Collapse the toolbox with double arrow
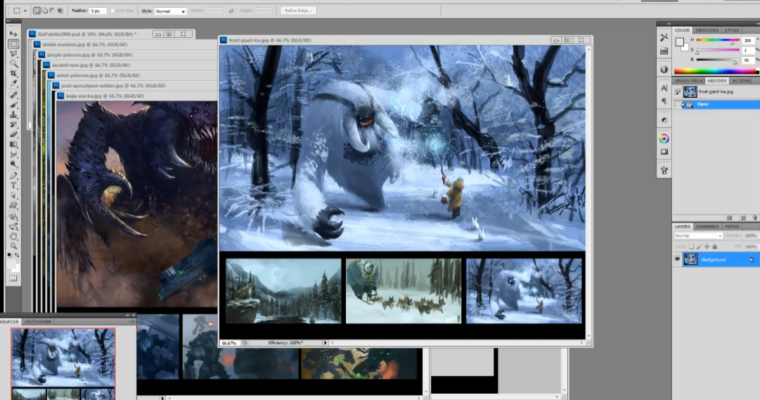760x400 pixels. click(x=9, y=21)
